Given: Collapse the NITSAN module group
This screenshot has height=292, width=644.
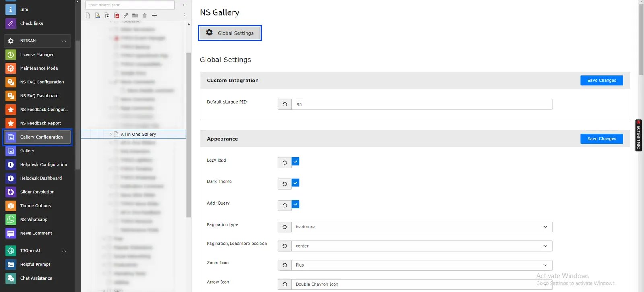Looking at the screenshot, I should 37,41.
